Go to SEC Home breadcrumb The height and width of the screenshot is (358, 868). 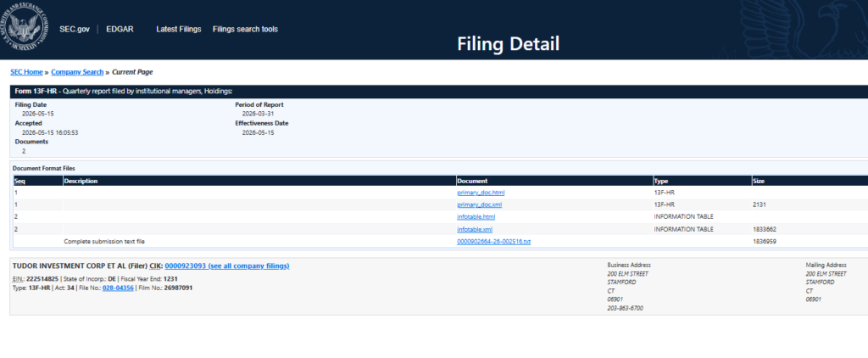pyautogui.click(x=26, y=72)
